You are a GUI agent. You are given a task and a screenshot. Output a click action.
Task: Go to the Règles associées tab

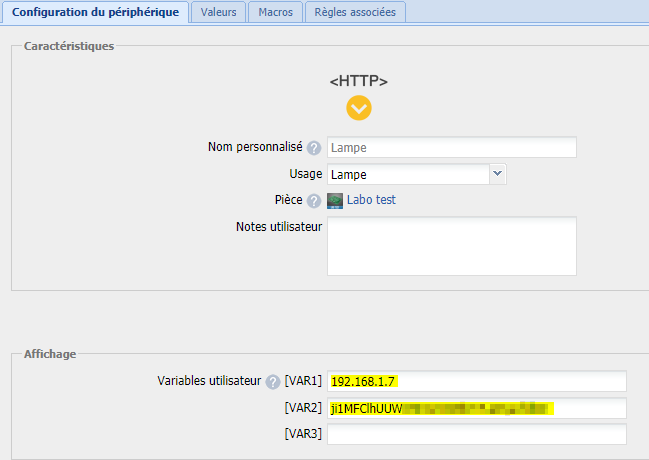pos(355,13)
